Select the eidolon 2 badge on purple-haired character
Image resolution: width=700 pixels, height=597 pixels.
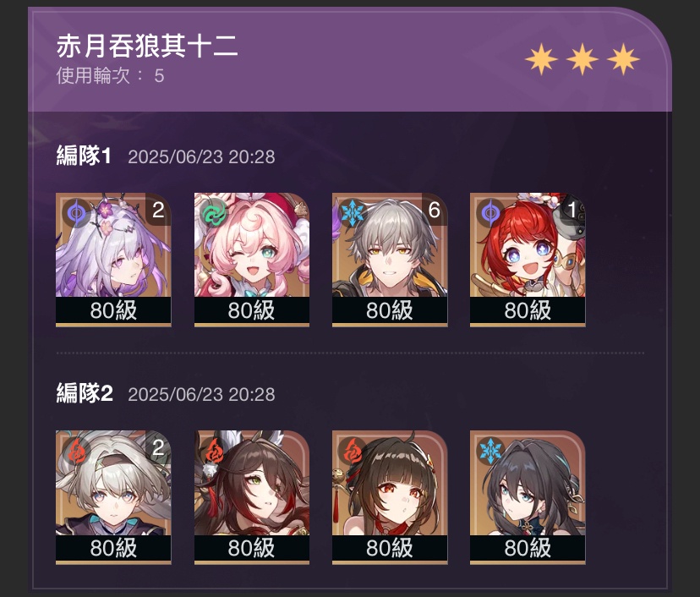tap(158, 210)
